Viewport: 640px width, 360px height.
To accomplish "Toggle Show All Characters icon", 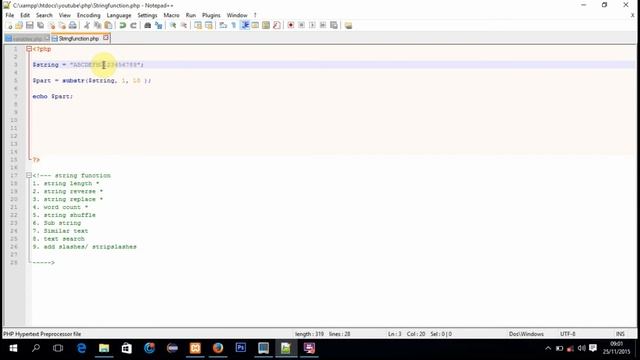I will click(234, 26).
